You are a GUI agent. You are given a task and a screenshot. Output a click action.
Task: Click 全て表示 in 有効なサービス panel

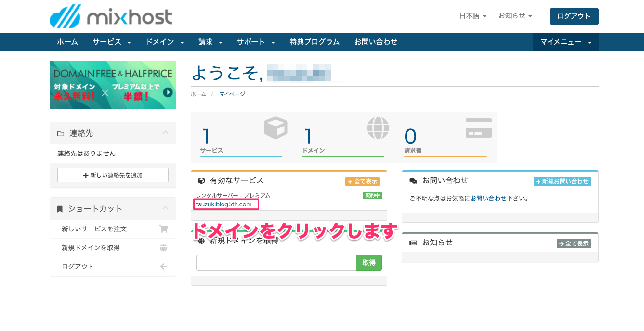click(362, 181)
